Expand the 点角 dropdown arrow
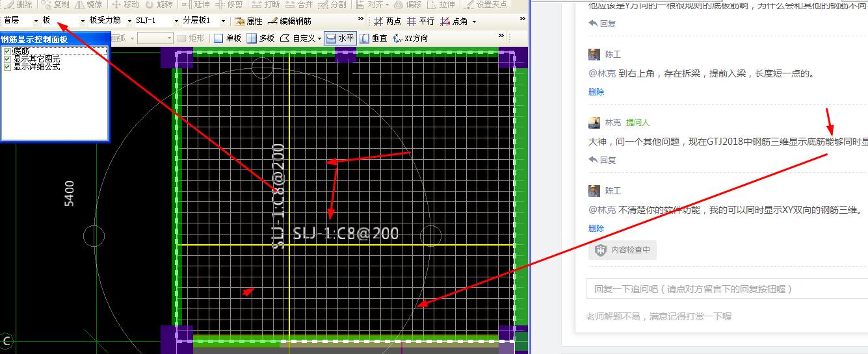This screenshot has width=868, height=354. coord(474,21)
